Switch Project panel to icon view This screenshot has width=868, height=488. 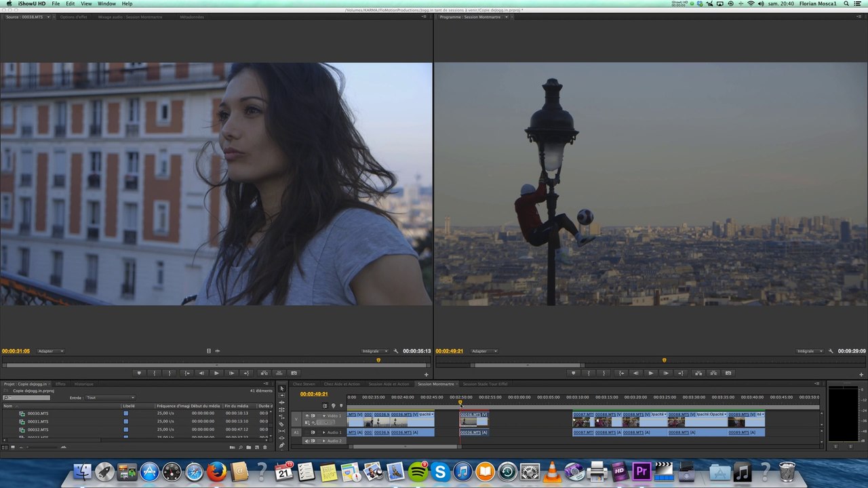13,447
